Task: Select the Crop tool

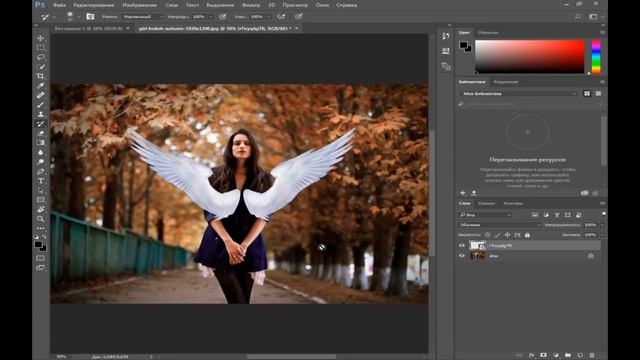Action: [40, 76]
